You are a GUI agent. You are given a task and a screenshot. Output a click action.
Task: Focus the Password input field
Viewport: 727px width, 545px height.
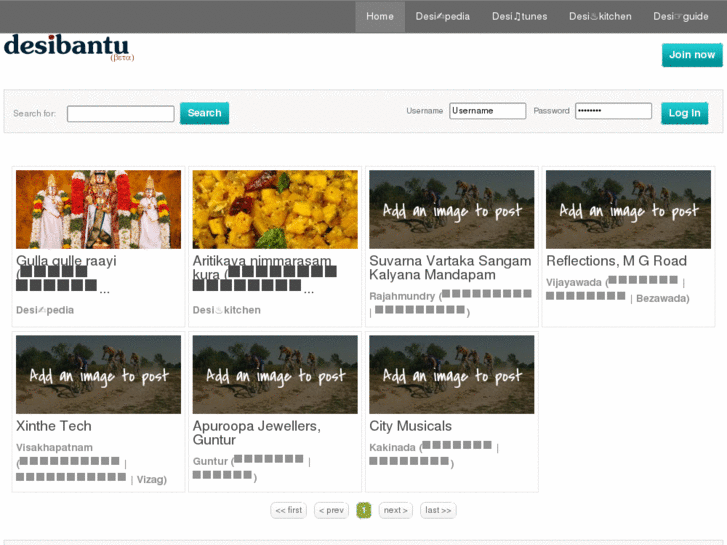pyautogui.click(x=613, y=111)
